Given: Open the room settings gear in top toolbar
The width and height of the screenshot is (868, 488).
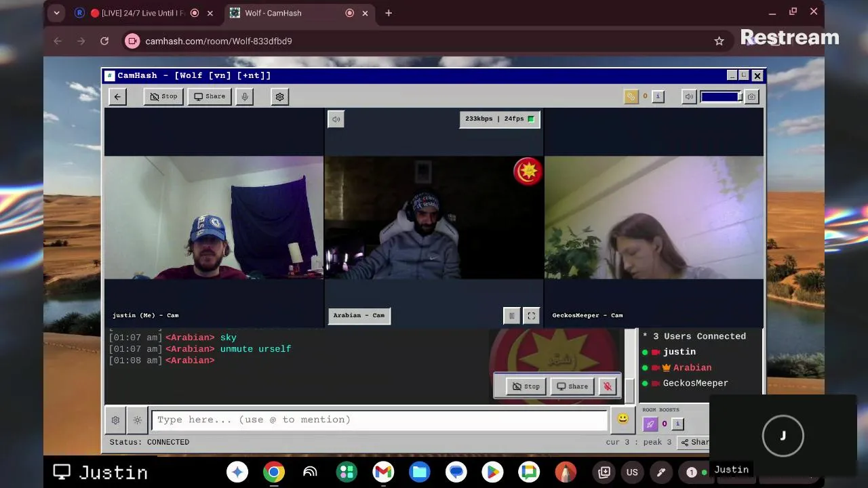Looking at the screenshot, I should [x=279, y=97].
